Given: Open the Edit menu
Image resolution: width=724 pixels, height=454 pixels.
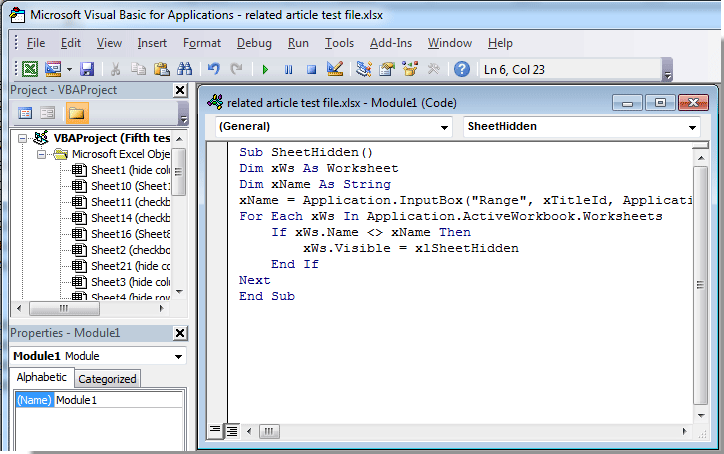Looking at the screenshot, I should click(71, 43).
